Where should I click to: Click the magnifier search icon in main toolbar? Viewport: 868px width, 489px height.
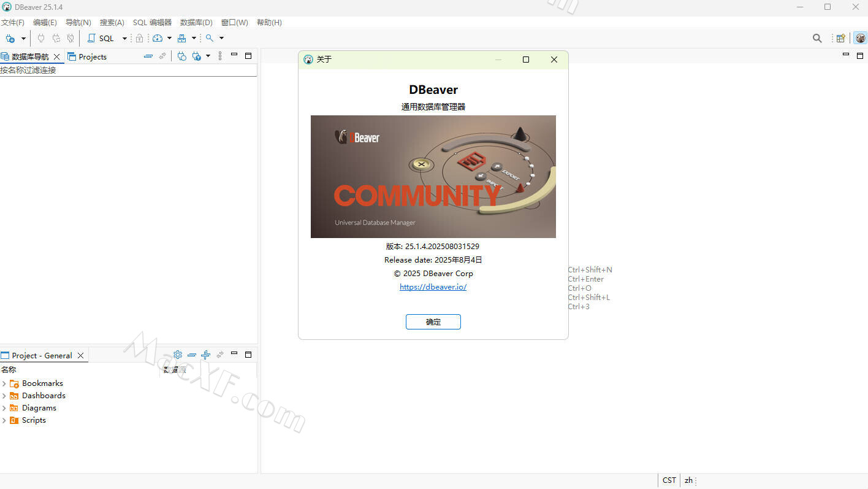pyautogui.click(x=210, y=38)
